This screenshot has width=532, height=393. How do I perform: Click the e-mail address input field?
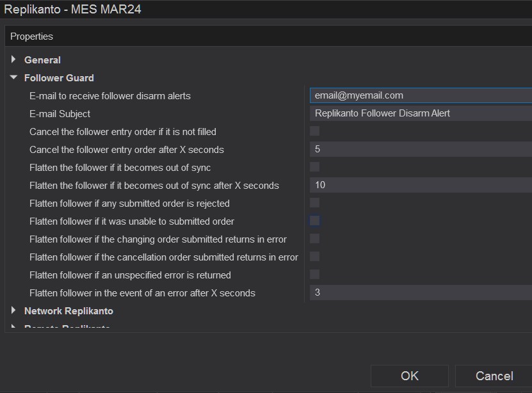coord(420,95)
